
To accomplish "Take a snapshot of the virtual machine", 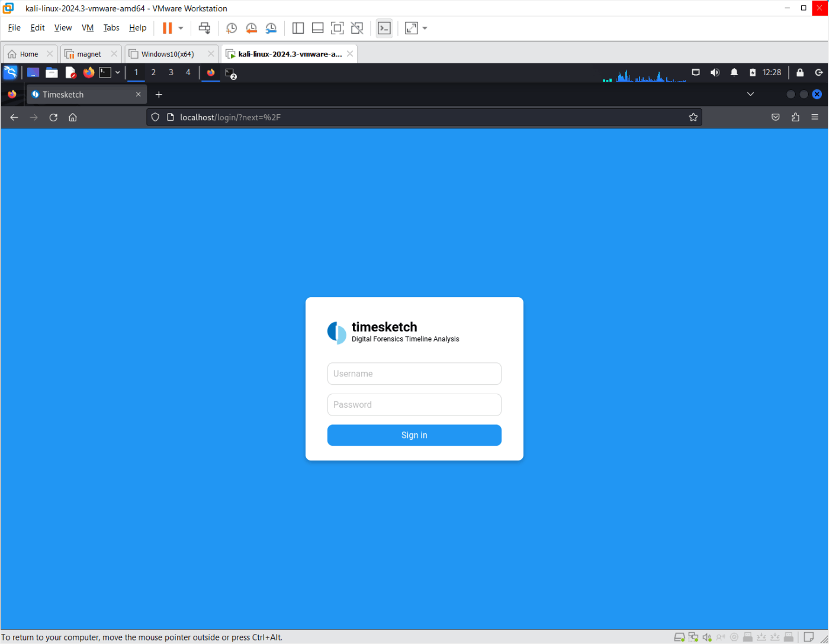I will (232, 28).
